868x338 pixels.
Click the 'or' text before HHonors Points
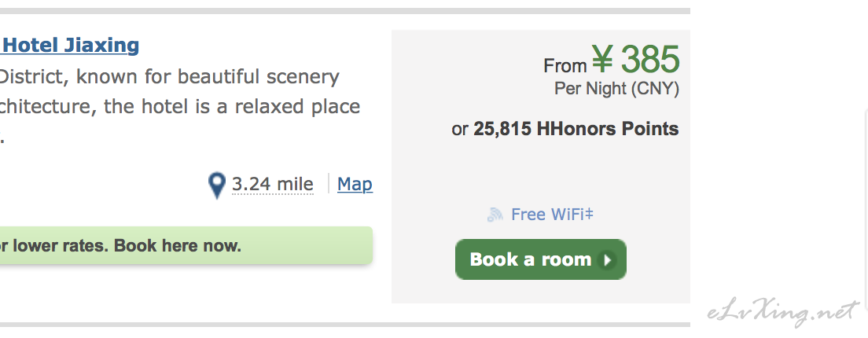(x=460, y=130)
